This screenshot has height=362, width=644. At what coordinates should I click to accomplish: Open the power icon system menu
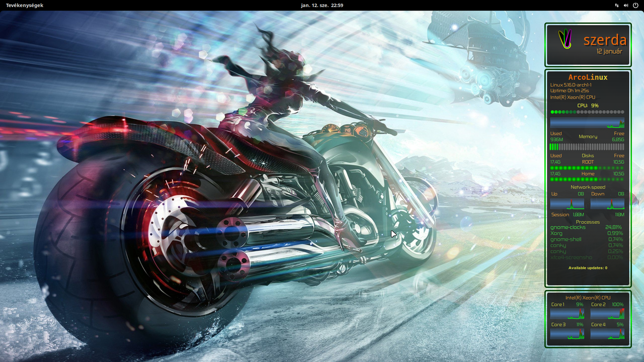[635, 5]
